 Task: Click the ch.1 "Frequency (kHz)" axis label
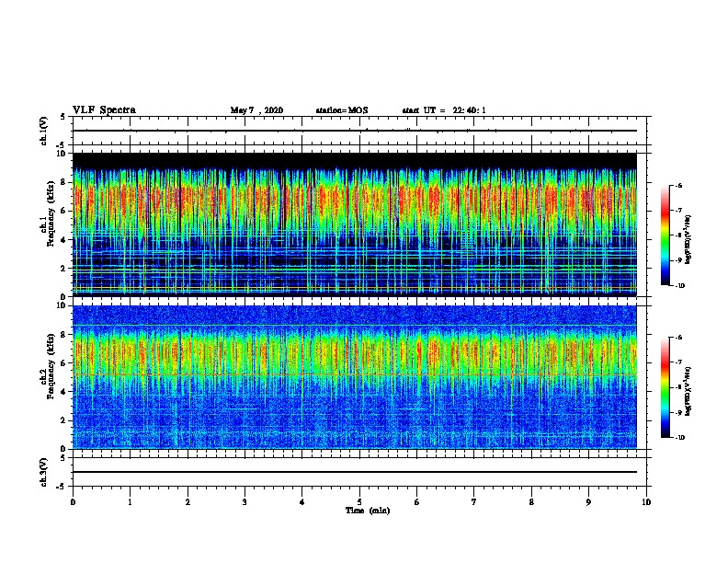[51, 213]
